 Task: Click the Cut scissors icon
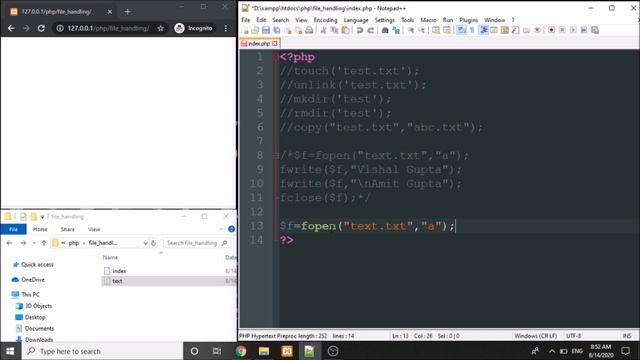pos(324,30)
